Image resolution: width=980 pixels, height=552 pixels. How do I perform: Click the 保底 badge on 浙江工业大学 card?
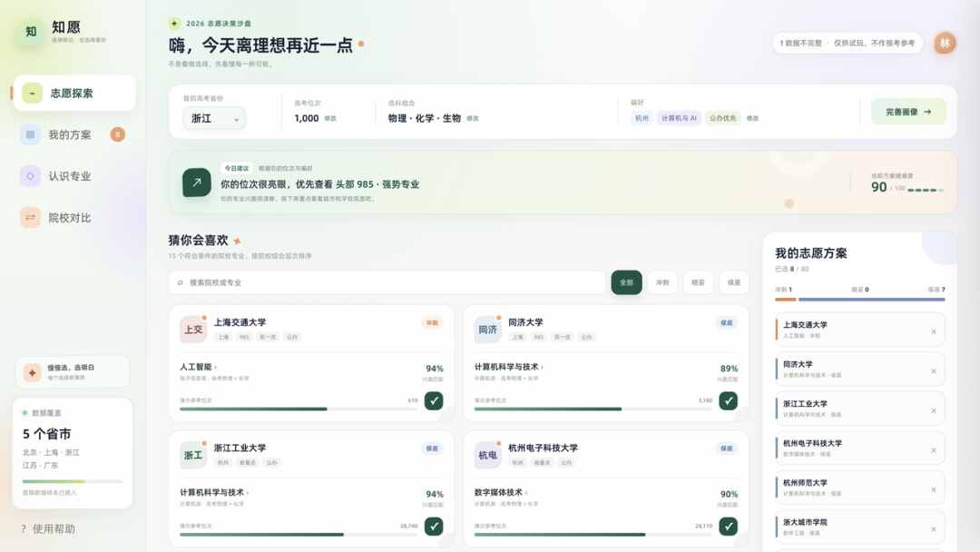[432, 448]
